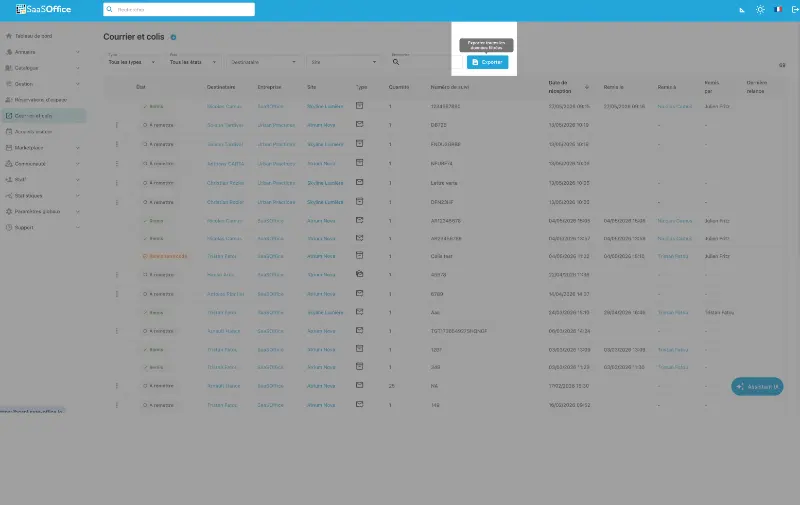
Task: Click the Support icon in the sidebar
Action: click(9, 228)
